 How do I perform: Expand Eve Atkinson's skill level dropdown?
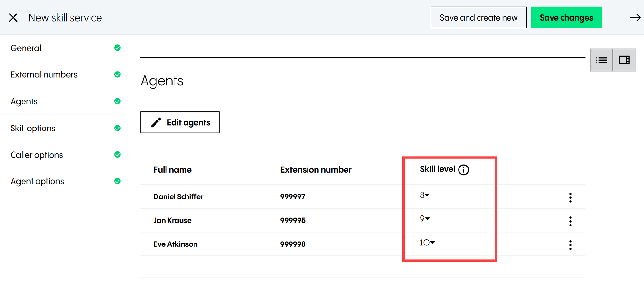coord(427,243)
